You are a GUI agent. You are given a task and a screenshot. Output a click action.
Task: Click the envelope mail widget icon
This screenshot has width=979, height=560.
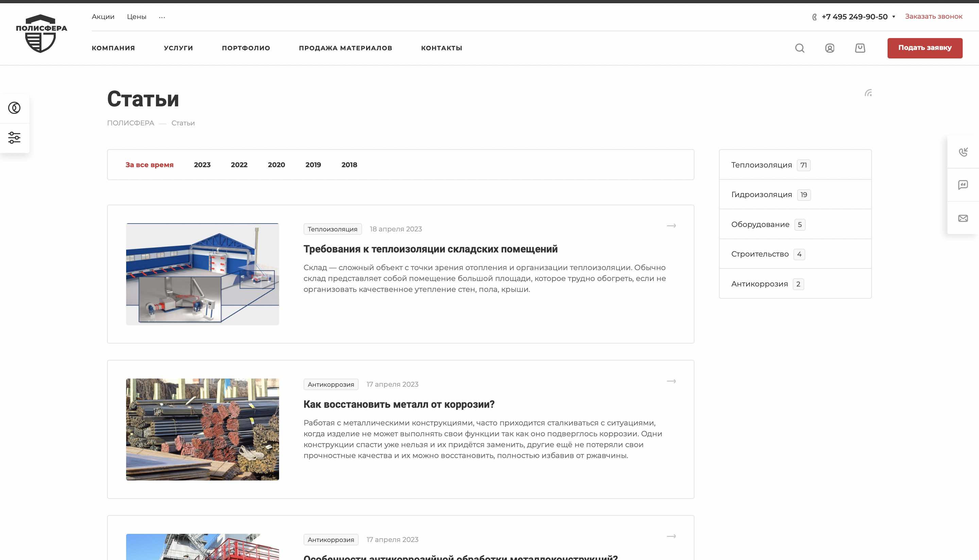click(x=963, y=218)
